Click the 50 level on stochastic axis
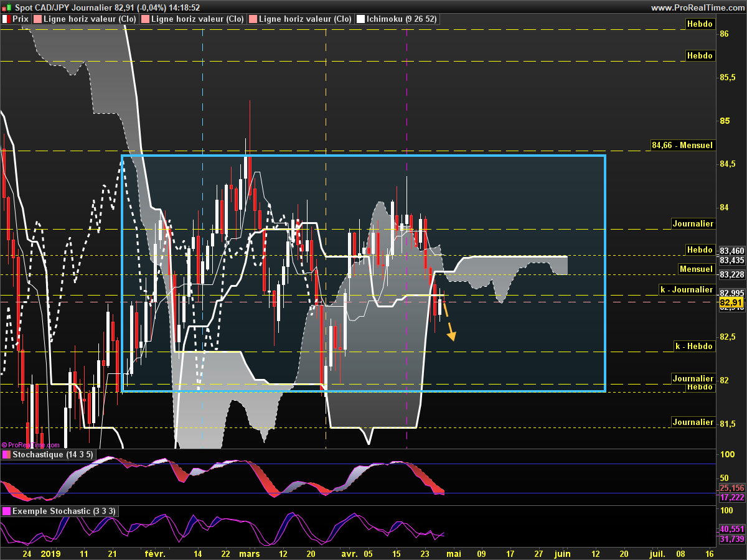The height and width of the screenshot is (560, 747). 725,477
